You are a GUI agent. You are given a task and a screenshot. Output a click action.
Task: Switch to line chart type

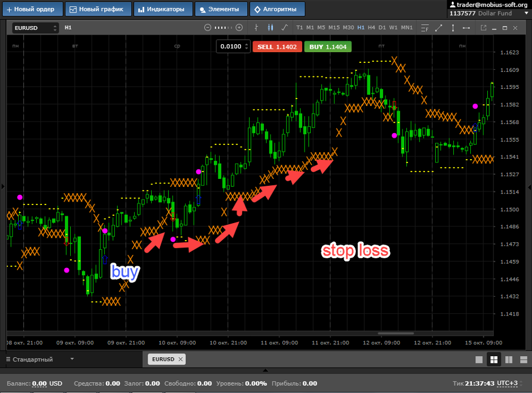pyautogui.click(x=285, y=28)
